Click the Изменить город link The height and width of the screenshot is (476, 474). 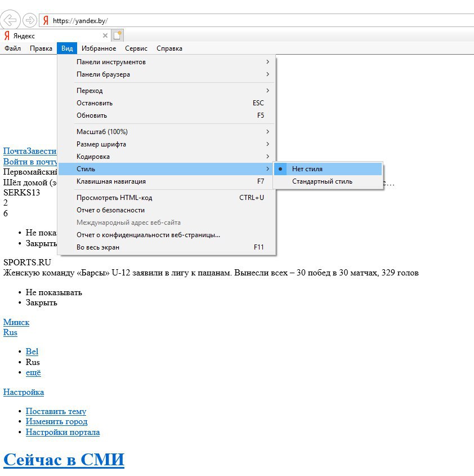(57, 421)
